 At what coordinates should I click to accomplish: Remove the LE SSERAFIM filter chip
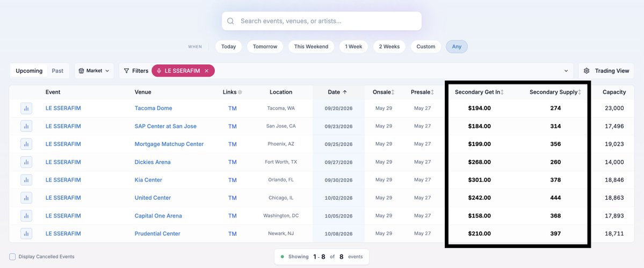[207, 71]
